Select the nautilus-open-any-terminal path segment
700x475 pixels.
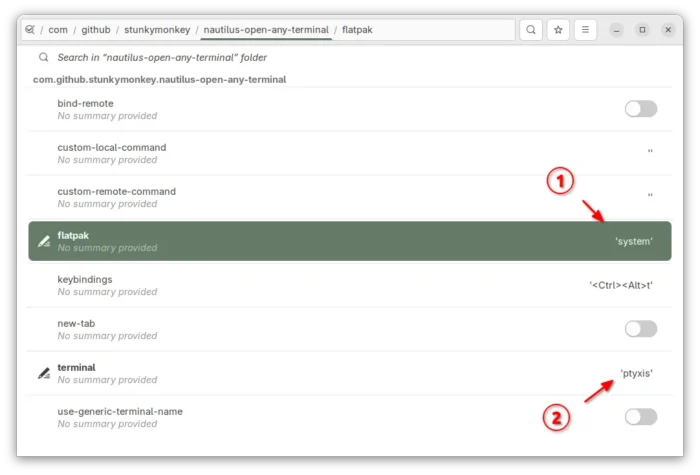tap(266, 30)
